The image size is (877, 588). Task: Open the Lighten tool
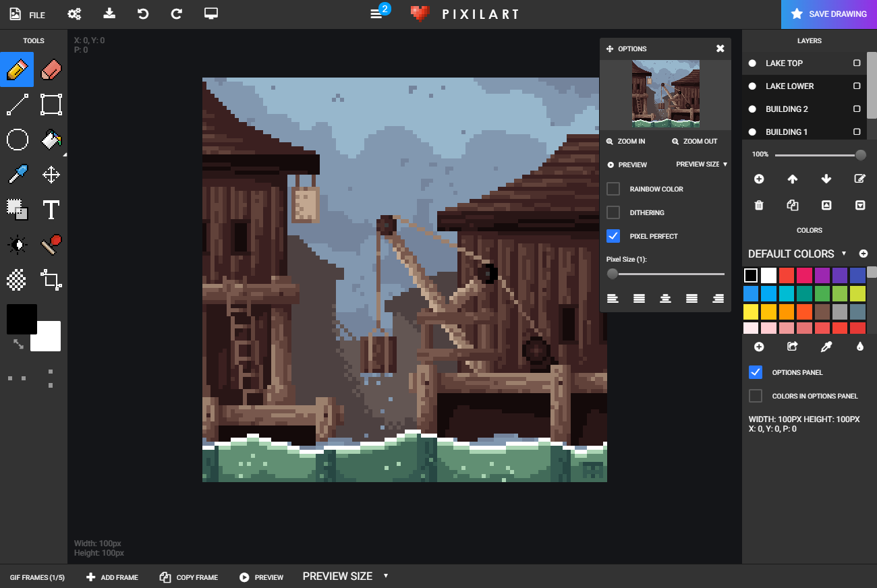pyautogui.click(x=16, y=245)
